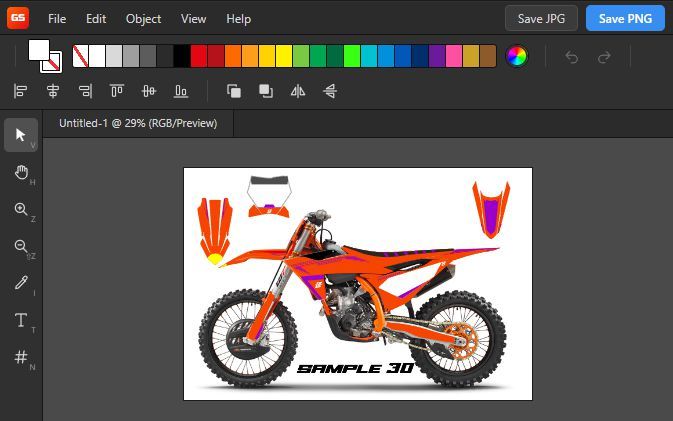The height and width of the screenshot is (421, 673).
Task: Align objects to right edge
Action: point(85,91)
